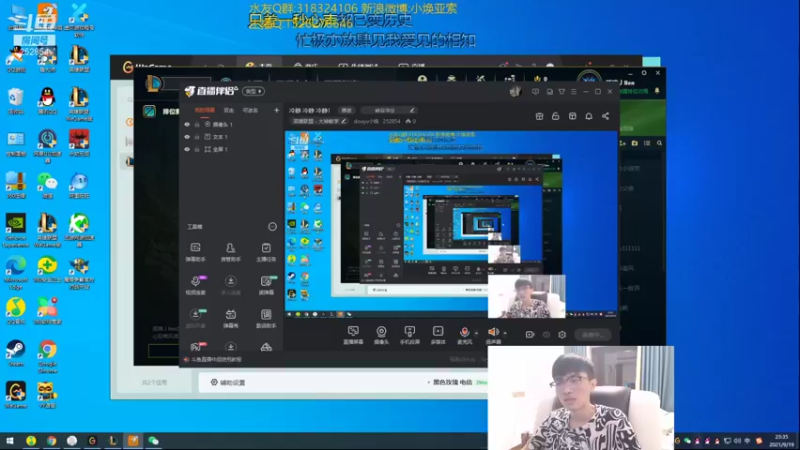This screenshot has height=450, width=800.
Task: Open the Recycle Bin desktop icon
Action: pyautogui.click(x=15, y=101)
